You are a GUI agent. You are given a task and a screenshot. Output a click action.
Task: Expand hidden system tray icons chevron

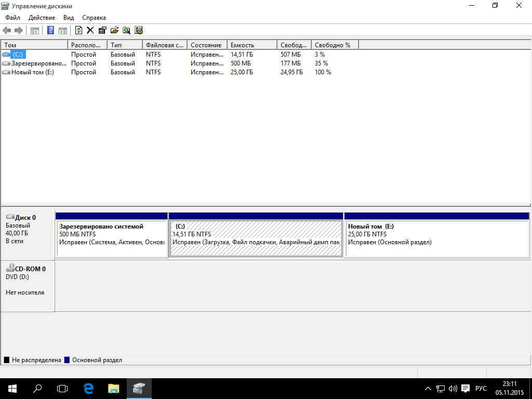[x=428, y=388]
